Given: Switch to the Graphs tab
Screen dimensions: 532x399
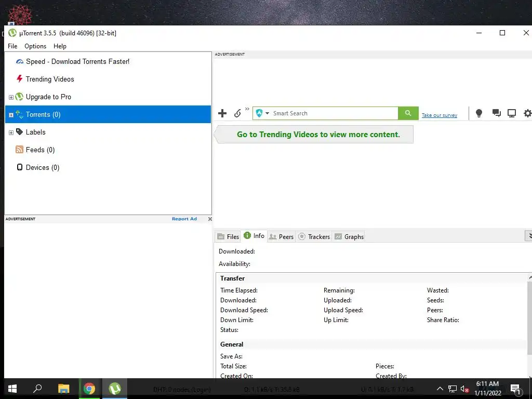Looking at the screenshot, I should click(349, 236).
